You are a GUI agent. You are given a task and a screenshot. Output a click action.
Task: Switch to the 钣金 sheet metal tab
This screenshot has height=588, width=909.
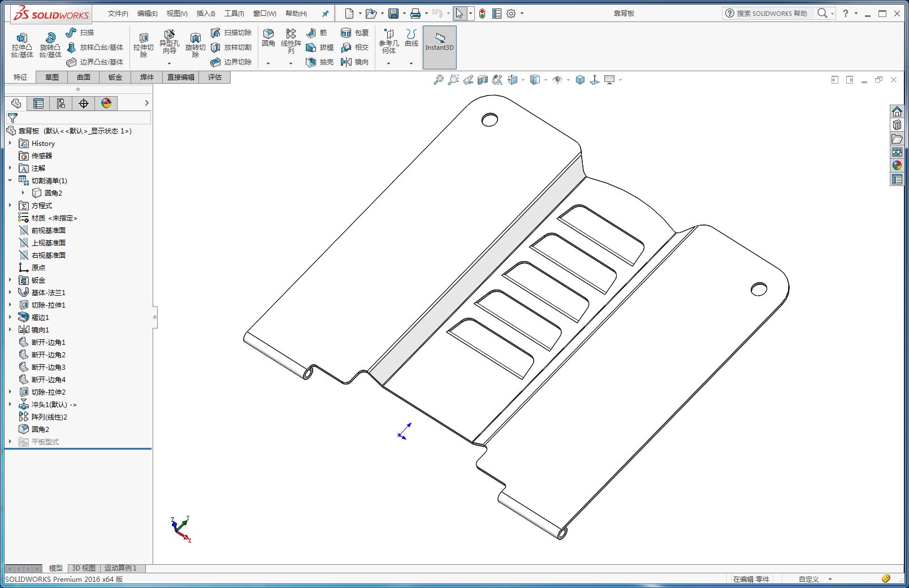(x=115, y=77)
